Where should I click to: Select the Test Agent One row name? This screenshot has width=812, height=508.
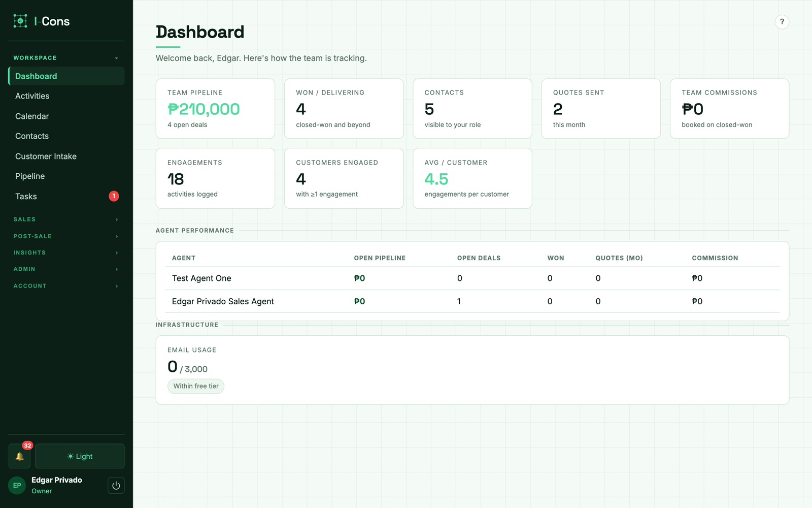tap(201, 278)
